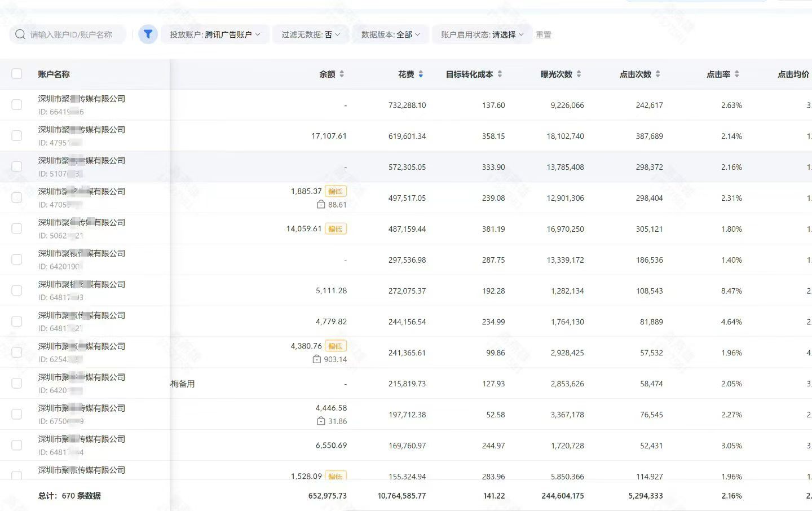This screenshot has height=511, width=812.
Task: Sort by 点击次数 column arrows
Action: point(657,74)
